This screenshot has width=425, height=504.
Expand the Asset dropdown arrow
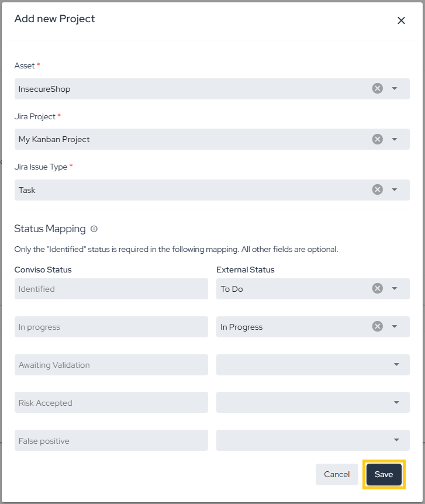click(x=395, y=88)
